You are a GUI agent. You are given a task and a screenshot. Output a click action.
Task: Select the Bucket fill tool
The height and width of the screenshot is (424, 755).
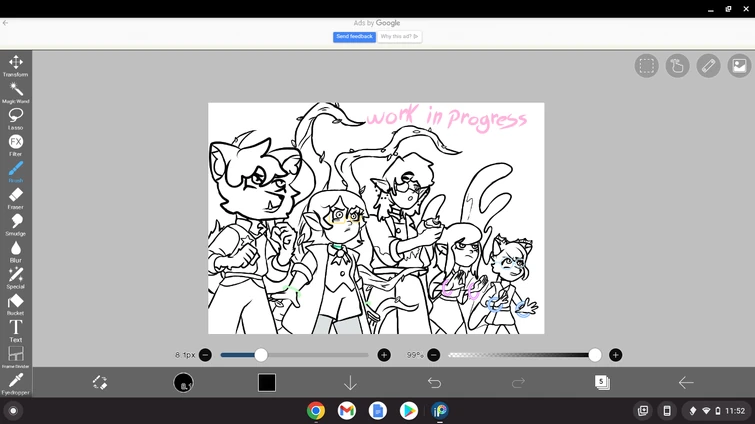(15, 305)
